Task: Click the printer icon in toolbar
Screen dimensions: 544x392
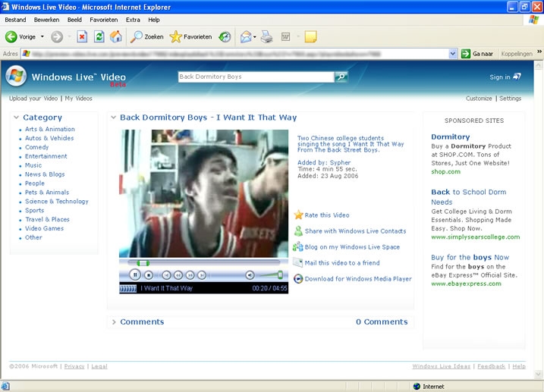Action: coord(266,36)
